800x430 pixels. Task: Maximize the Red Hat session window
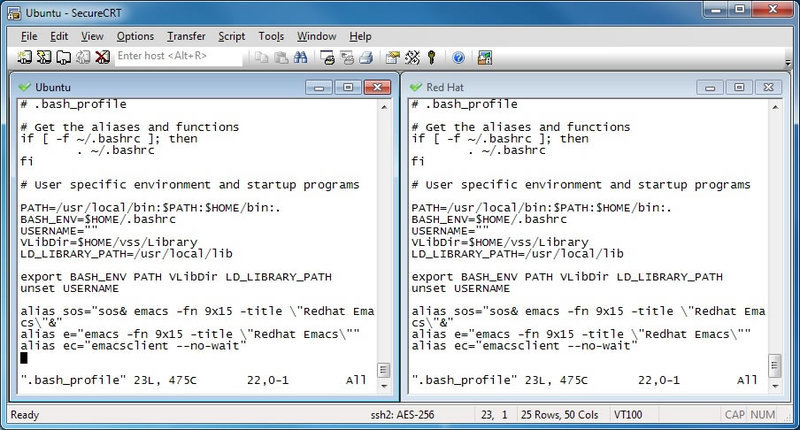pos(739,87)
